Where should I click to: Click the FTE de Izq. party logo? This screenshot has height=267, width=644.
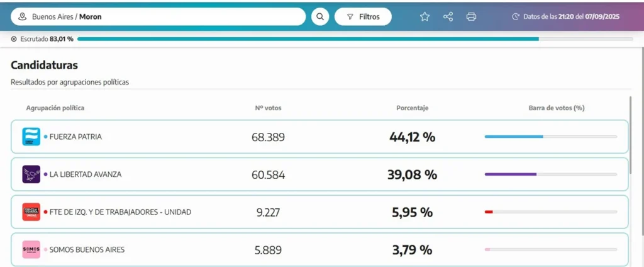click(x=31, y=212)
